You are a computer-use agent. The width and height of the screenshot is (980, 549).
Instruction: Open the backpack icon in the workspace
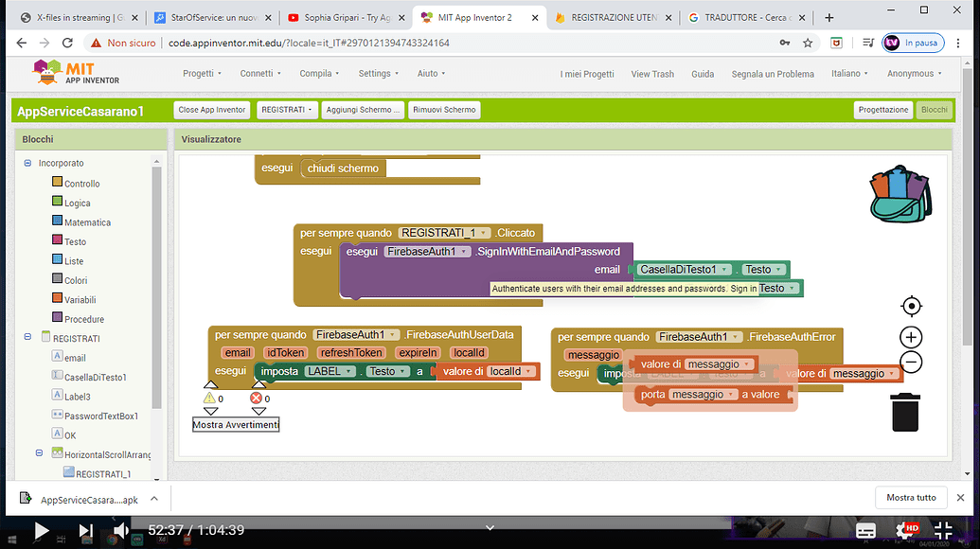(x=900, y=194)
